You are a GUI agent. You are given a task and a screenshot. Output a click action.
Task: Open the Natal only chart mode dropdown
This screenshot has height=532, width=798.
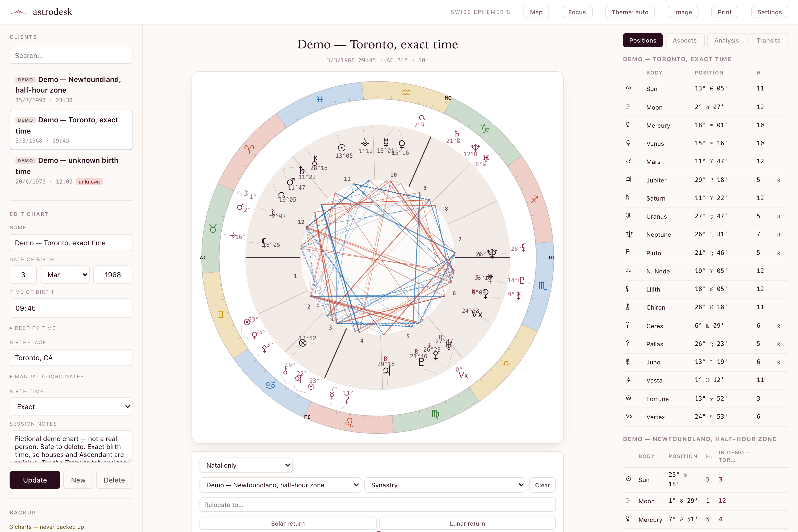pos(246,465)
